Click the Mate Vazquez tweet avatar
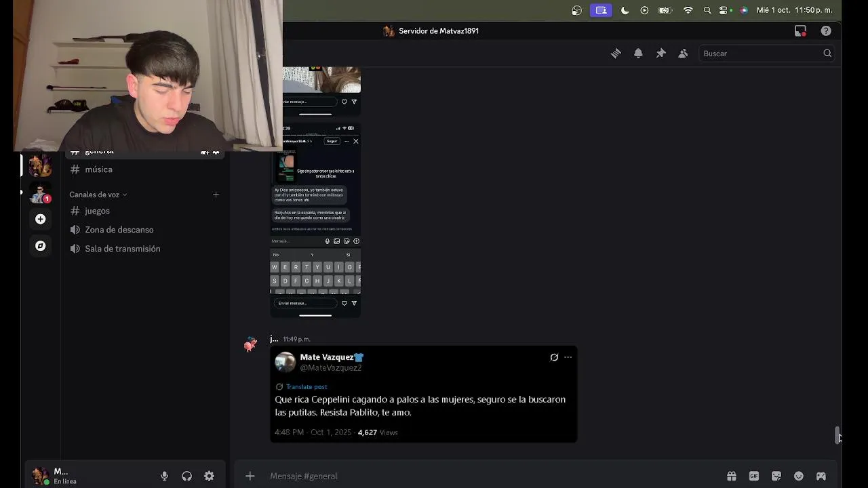 pos(285,362)
